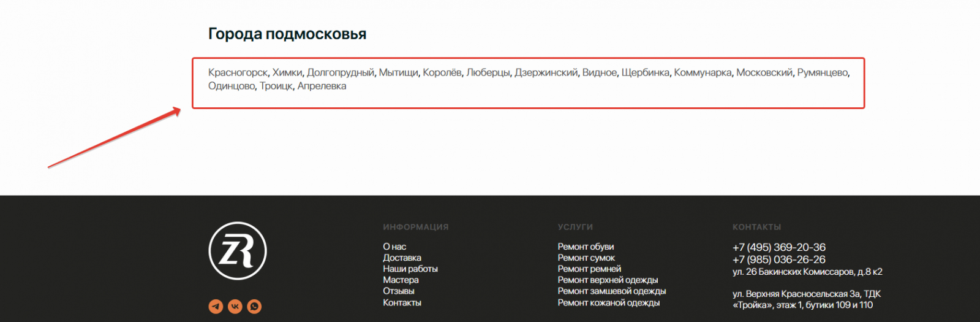Image resolution: width=980 pixels, height=322 pixels.
Task: Click the ZR logo in footer
Action: pyautogui.click(x=238, y=251)
